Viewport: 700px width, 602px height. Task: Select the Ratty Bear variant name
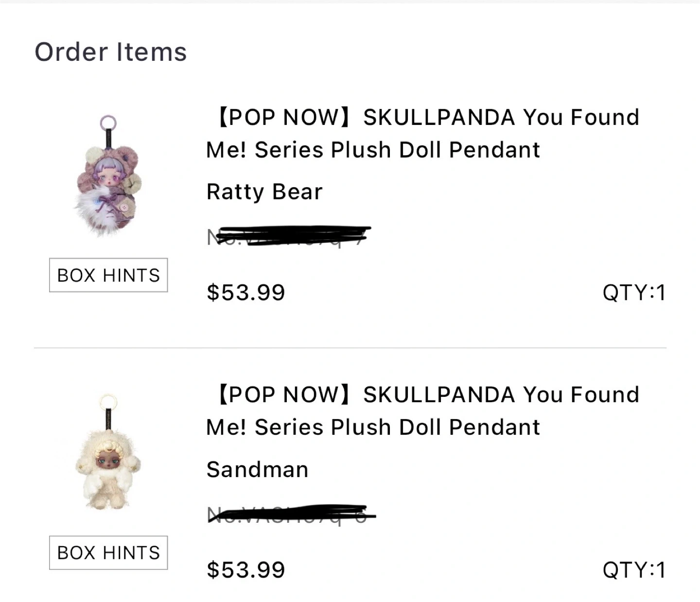coord(264,192)
